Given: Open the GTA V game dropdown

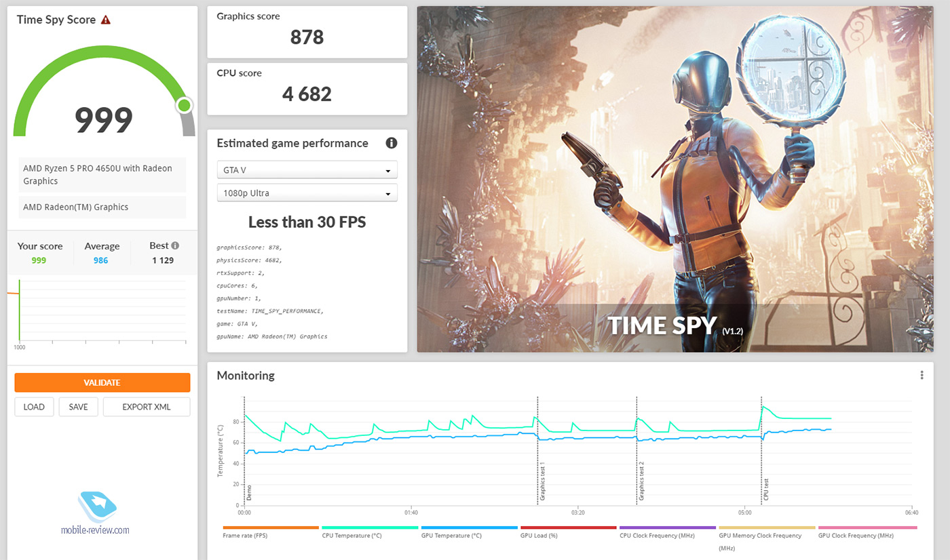Looking at the screenshot, I should tap(307, 169).
